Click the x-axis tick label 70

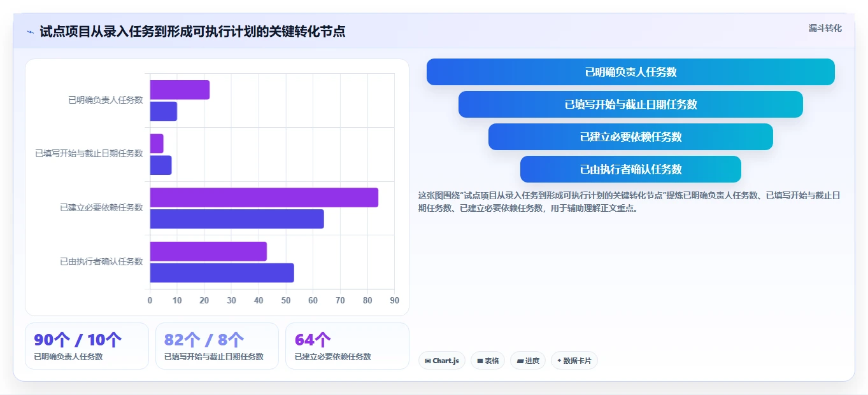tap(340, 300)
